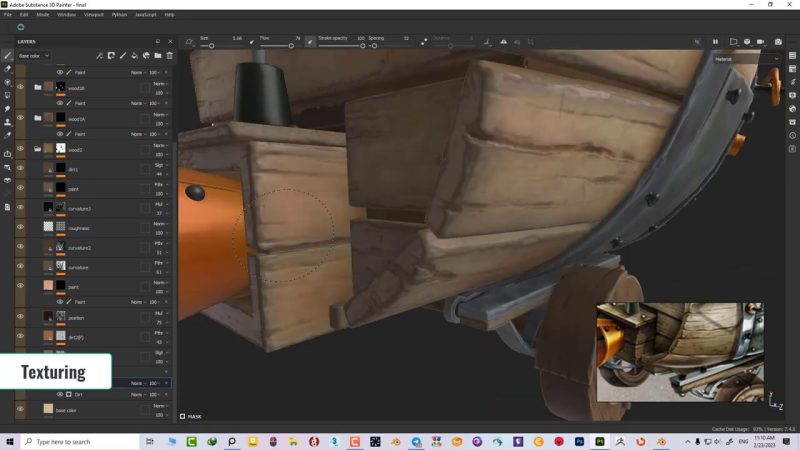This screenshot has height=450, width=800.
Task: Close the Layers panel
Action: pyautogui.click(x=170, y=42)
